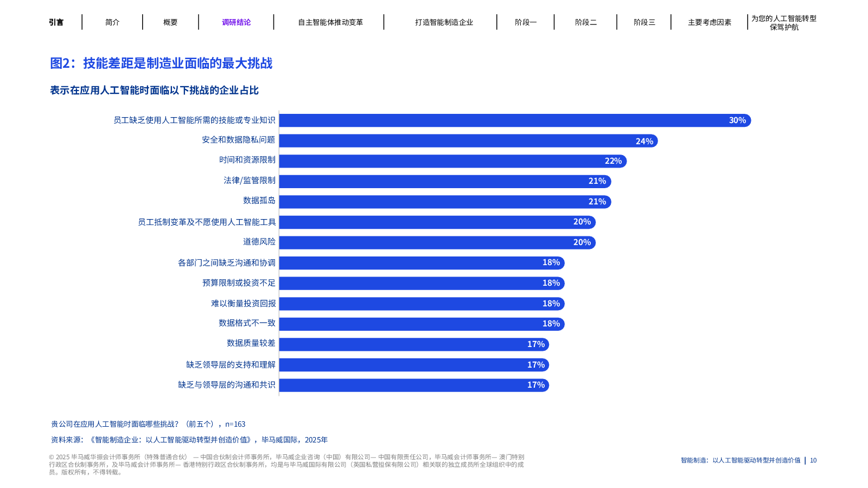The width and height of the screenshot is (868, 488).
Task: Open the 自主智能体推动变革 section
Action: click(x=330, y=22)
